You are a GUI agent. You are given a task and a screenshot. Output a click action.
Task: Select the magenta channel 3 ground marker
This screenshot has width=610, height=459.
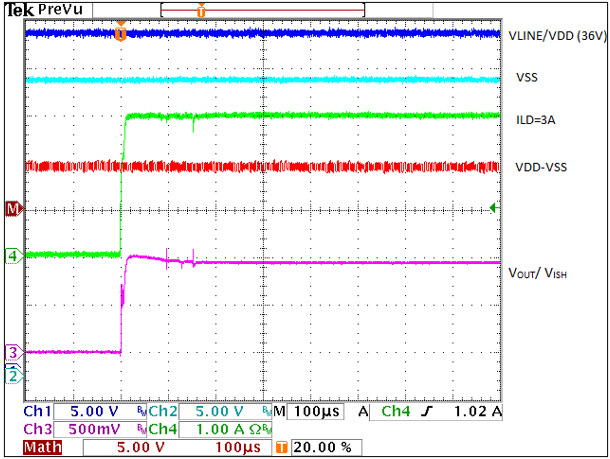click(13, 352)
